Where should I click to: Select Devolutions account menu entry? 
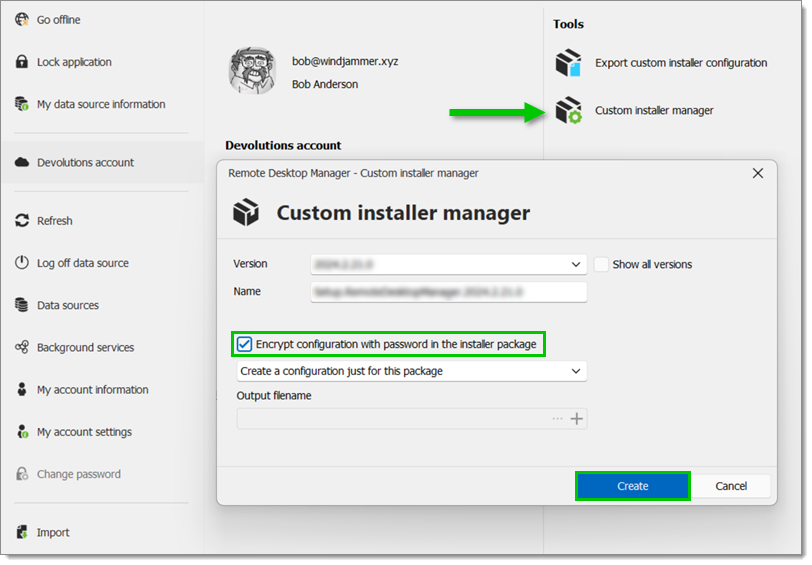[x=101, y=162]
